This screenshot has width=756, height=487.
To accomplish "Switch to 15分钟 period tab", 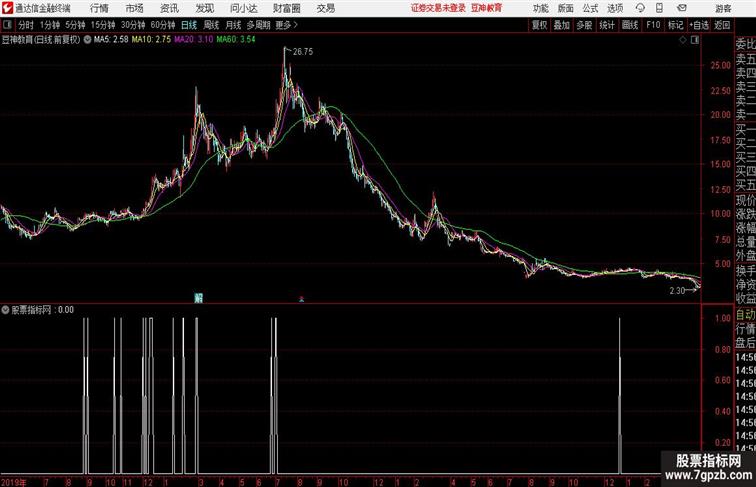I will click(x=103, y=25).
